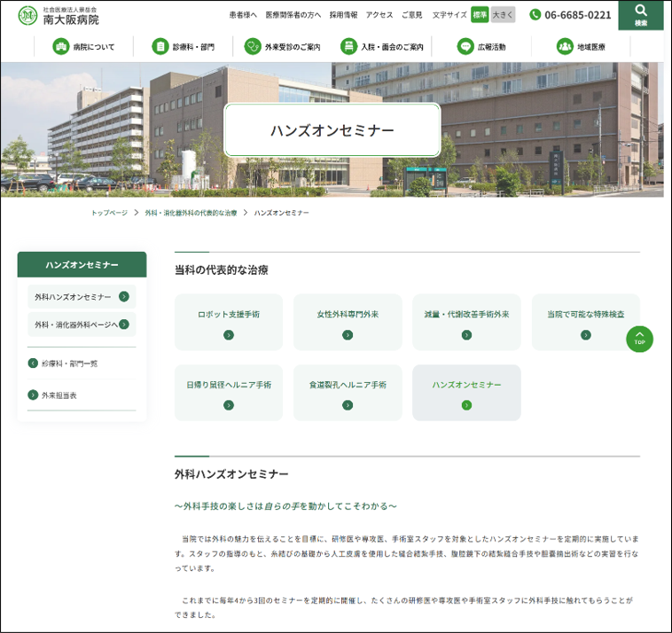The width and height of the screenshot is (672, 633).
Task: Click the 診療科・部門 clipboard icon
Action: click(160, 47)
